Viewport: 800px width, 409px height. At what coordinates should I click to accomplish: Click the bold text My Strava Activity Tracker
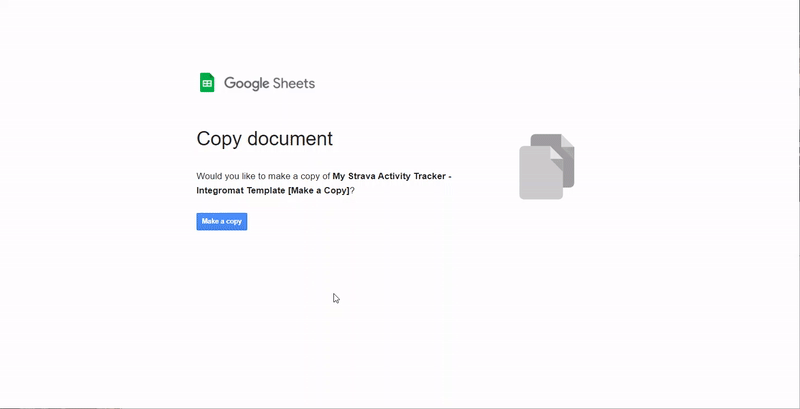click(390, 176)
